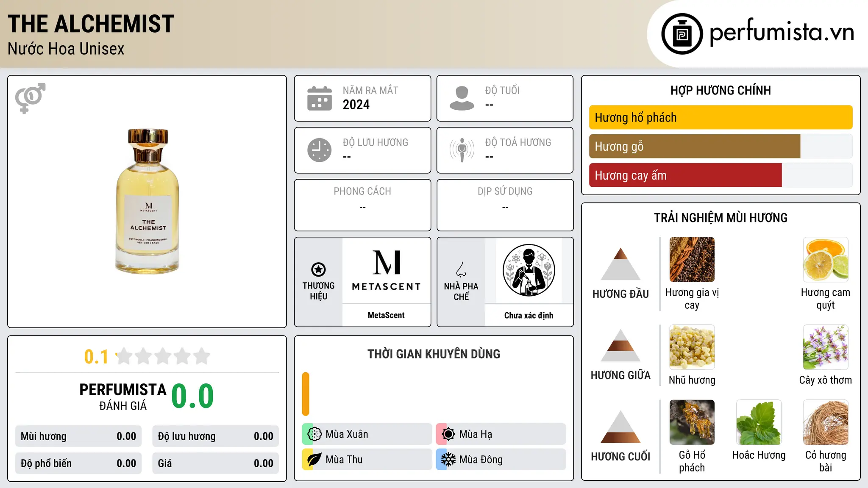The image size is (868, 488).
Task: Click the Mùa Thu leaf icon
Action: coord(314,460)
